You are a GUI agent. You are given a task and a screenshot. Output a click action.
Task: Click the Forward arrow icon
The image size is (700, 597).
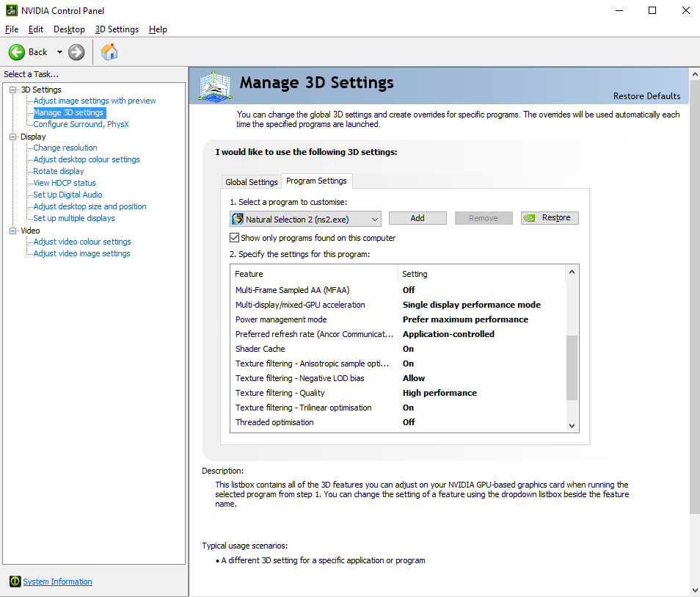(x=76, y=52)
